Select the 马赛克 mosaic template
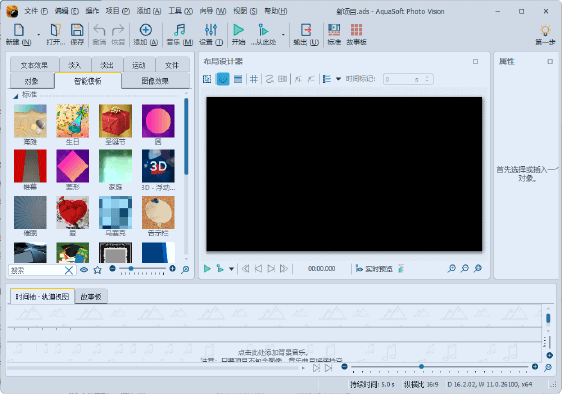 tap(115, 212)
